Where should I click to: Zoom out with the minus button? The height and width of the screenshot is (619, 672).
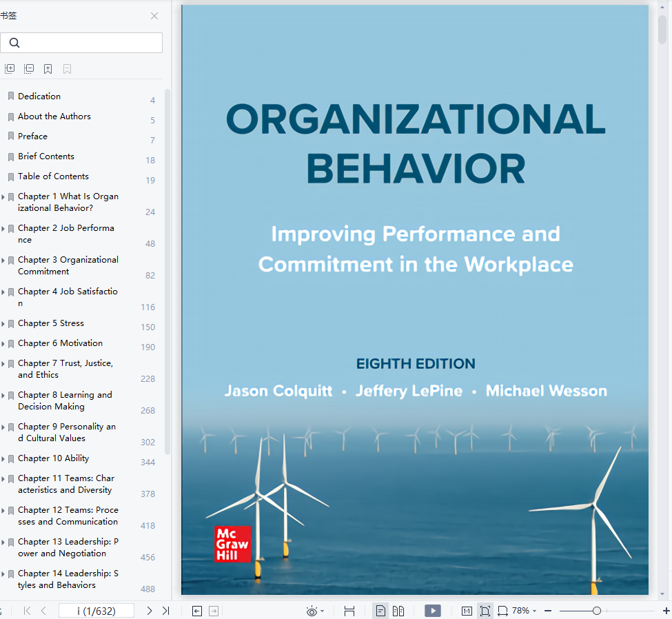(x=548, y=611)
